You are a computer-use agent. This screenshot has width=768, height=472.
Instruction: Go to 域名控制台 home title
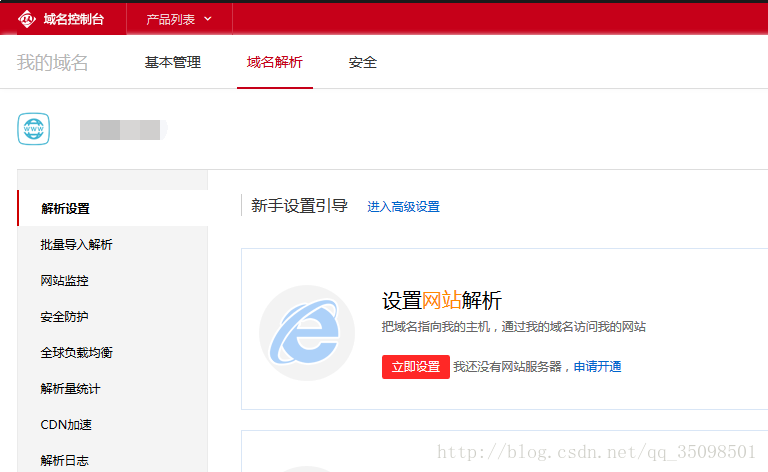tap(73, 19)
